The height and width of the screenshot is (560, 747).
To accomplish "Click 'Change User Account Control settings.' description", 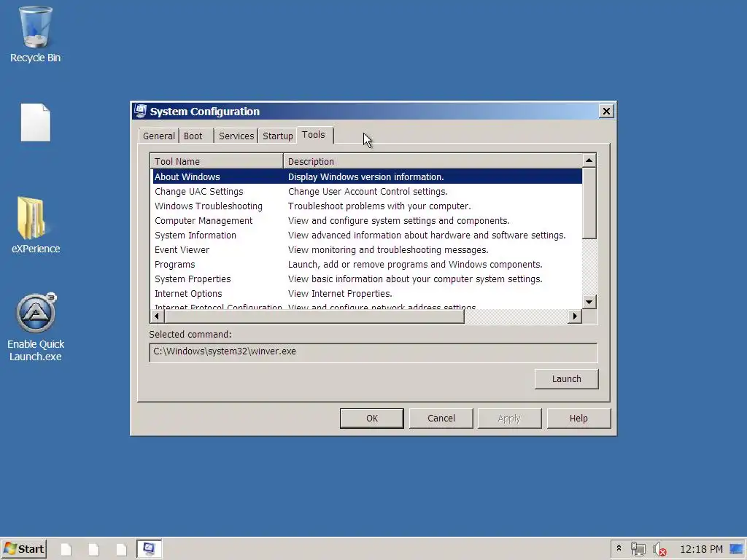I will (x=368, y=192).
